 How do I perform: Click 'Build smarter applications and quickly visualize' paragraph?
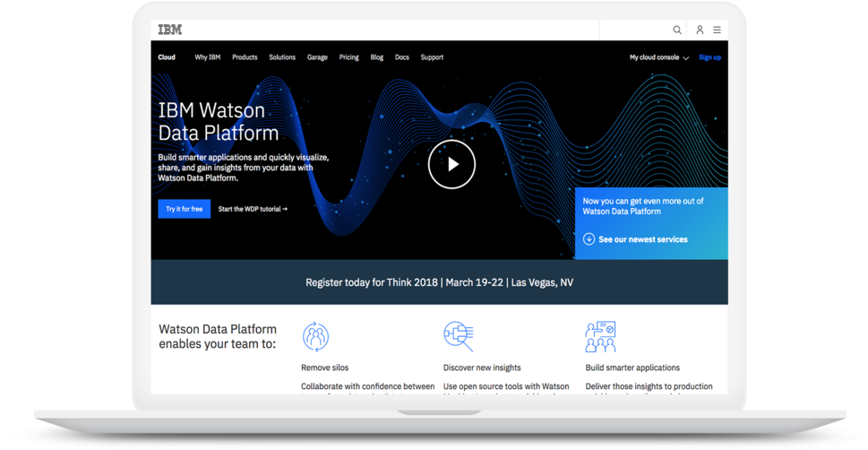pos(244,168)
